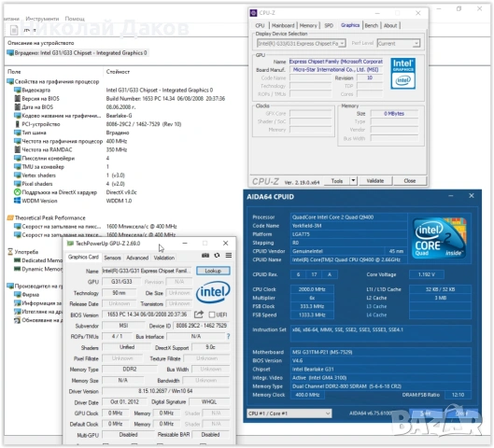494x448 pixels.
Task: Open the GPU-Z screenshot camera icon
Action: pos(205,256)
